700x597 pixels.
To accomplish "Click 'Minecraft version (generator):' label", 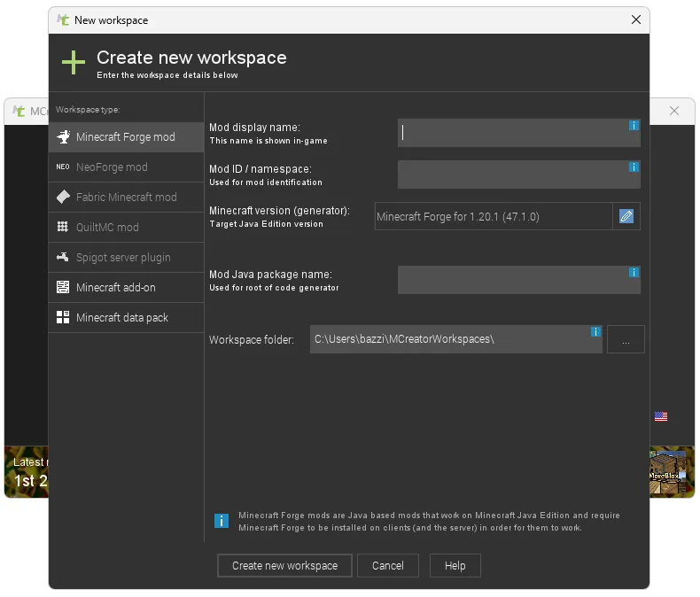I will tap(279, 211).
